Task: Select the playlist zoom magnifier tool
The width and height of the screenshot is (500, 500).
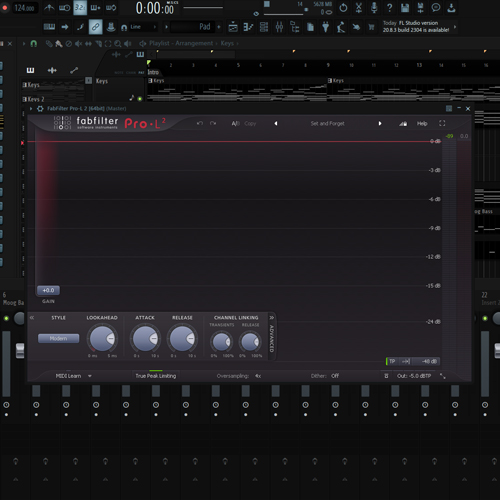Action: [x=118, y=43]
